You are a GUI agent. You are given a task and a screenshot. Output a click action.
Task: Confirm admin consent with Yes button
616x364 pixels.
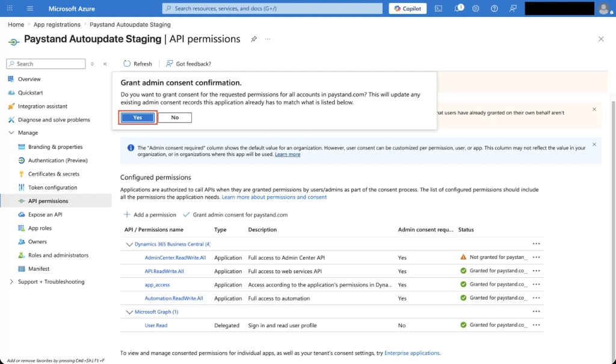138,117
